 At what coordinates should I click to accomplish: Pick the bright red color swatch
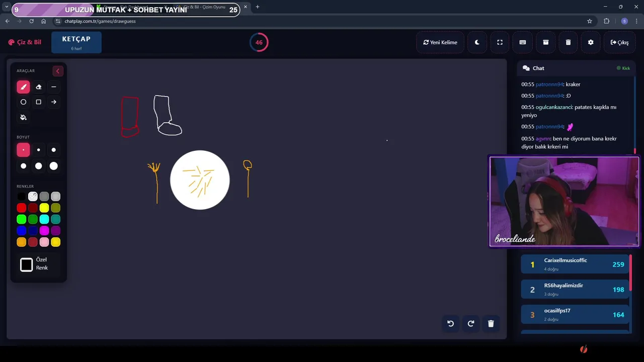click(x=21, y=208)
